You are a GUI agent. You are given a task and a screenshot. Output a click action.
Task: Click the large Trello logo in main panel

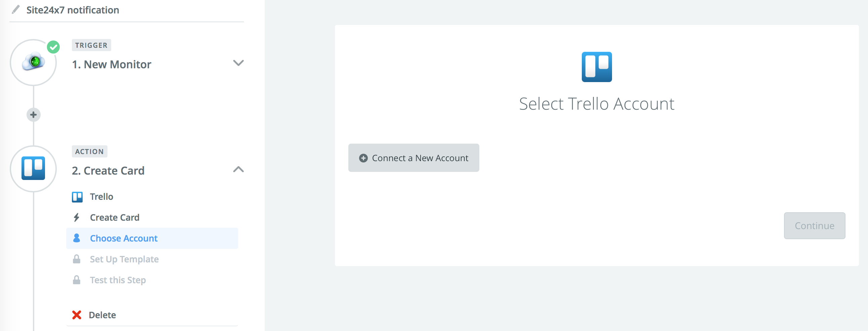pyautogui.click(x=596, y=67)
